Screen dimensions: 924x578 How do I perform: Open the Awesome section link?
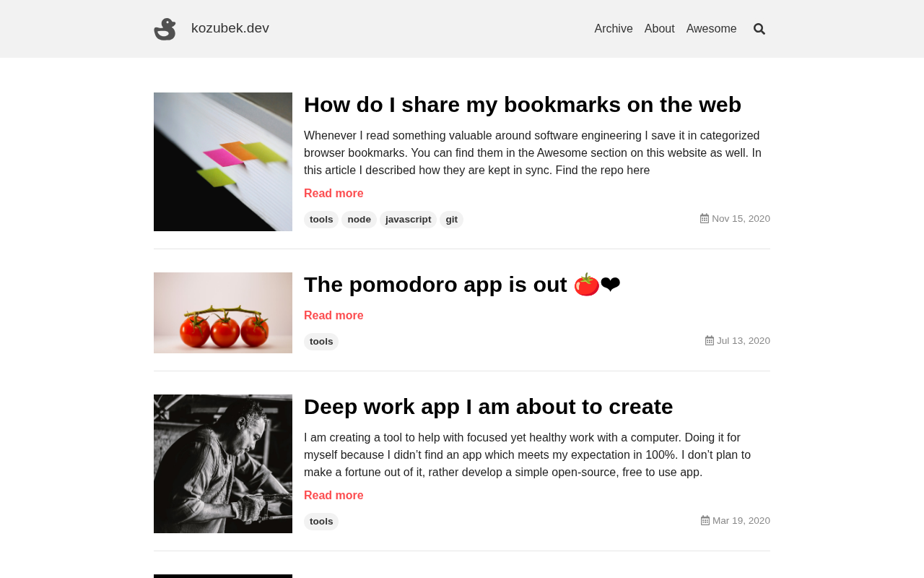[712, 29]
